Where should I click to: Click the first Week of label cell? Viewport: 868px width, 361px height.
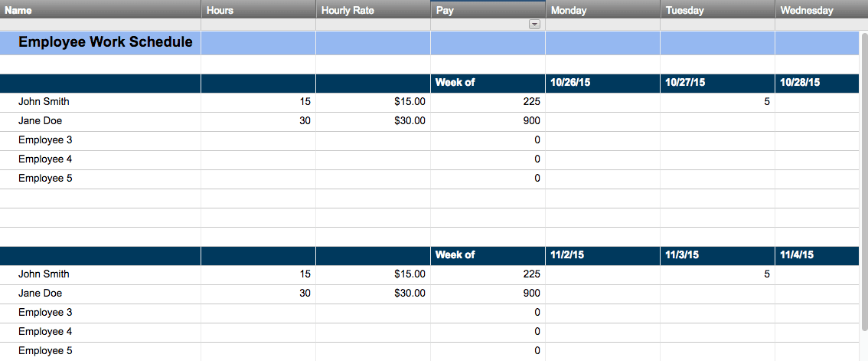[x=488, y=84]
